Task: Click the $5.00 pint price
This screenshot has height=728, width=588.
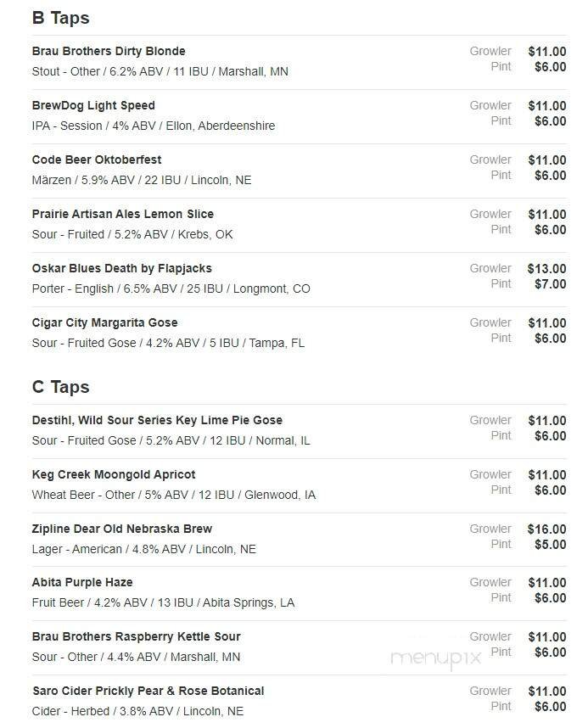Action: pyautogui.click(x=550, y=545)
